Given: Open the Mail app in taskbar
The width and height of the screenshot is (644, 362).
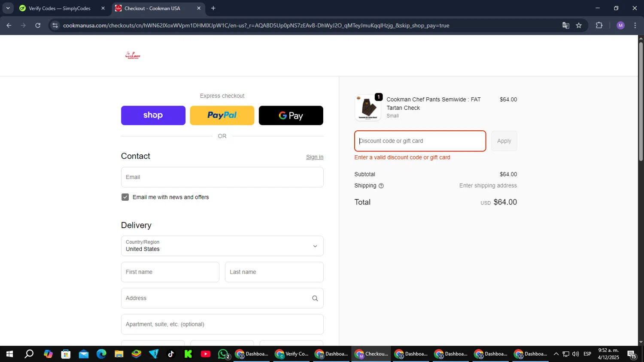Looking at the screenshot, I should 83,354.
